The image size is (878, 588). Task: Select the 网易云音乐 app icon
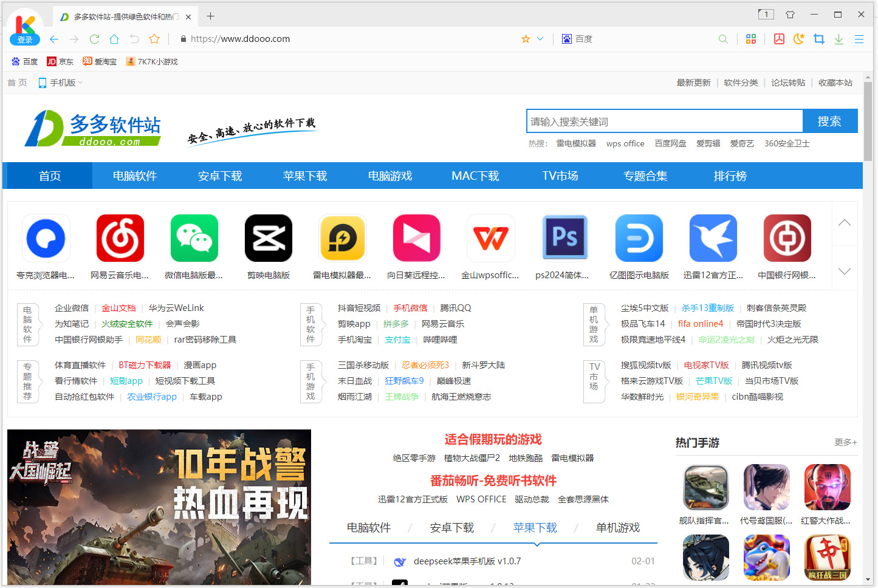tap(120, 238)
